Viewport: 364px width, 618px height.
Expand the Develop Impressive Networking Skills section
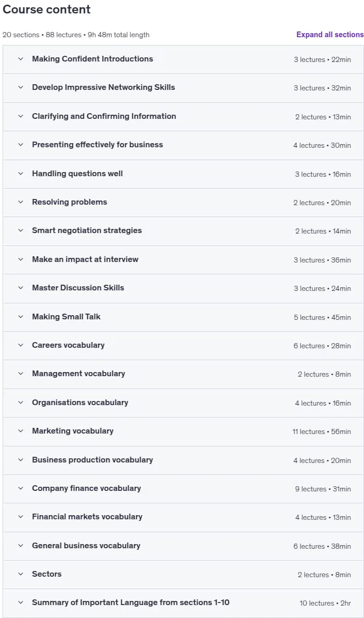(183, 88)
